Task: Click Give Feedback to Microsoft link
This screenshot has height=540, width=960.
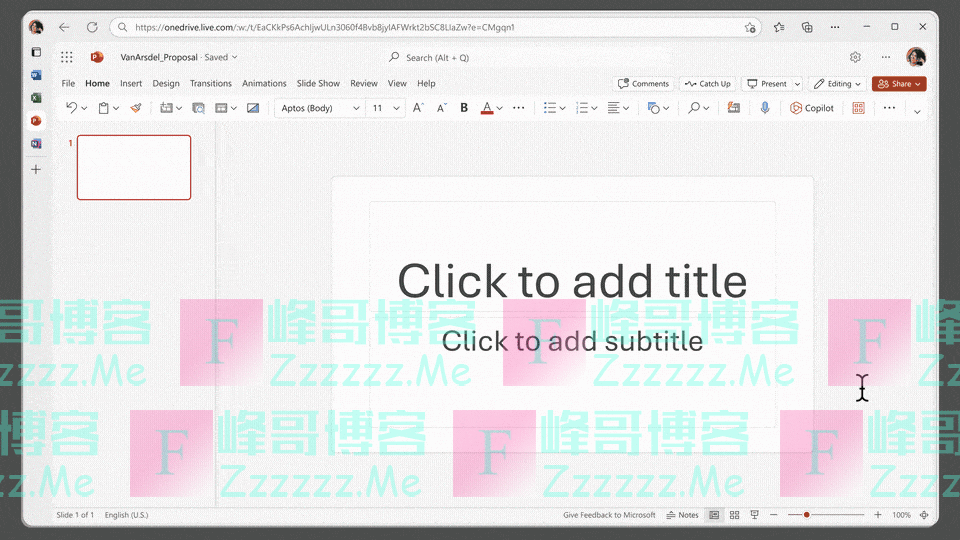Action: tap(609, 515)
